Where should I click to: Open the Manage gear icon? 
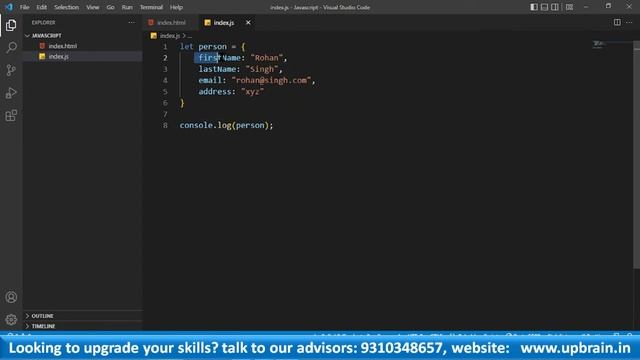[11, 319]
